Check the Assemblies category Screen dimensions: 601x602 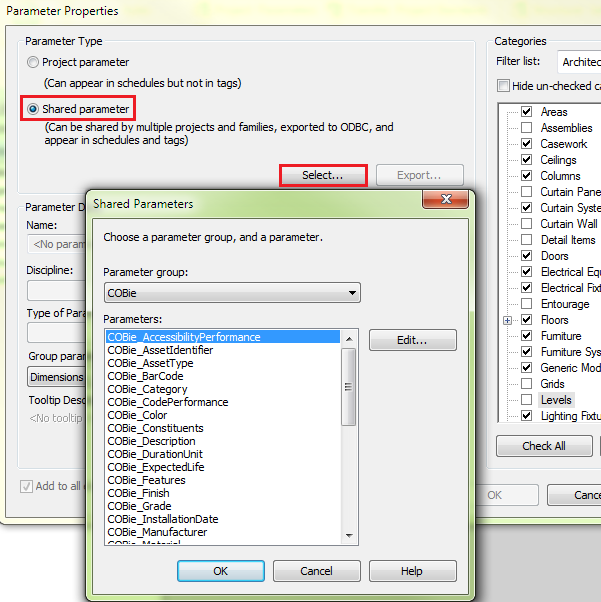click(x=526, y=127)
